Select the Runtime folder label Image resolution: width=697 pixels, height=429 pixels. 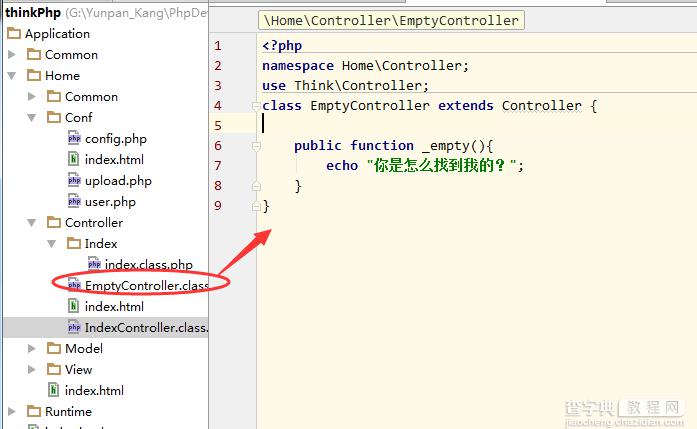(x=68, y=412)
